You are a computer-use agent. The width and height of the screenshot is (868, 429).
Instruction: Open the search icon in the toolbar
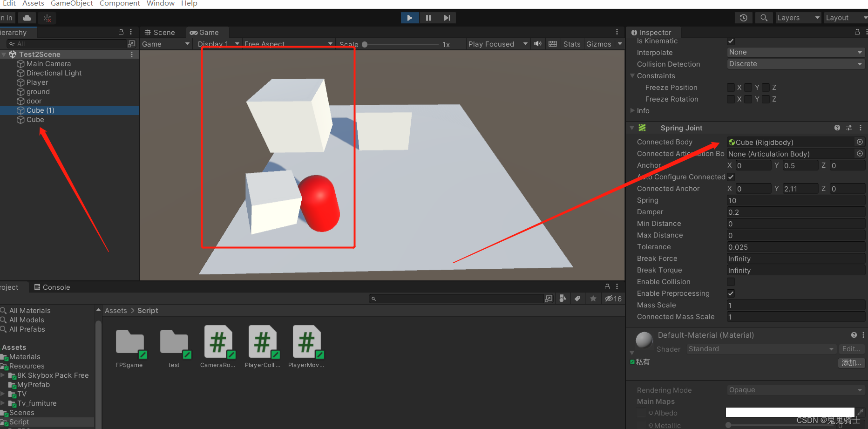point(764,17)
